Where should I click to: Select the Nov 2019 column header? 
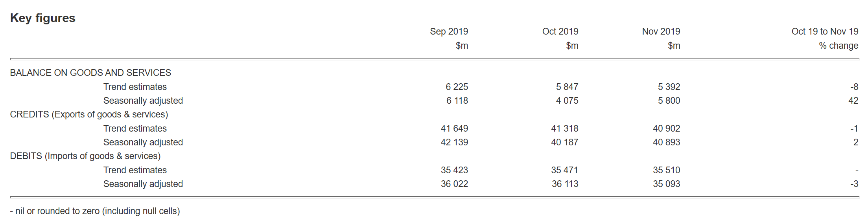(661, 31)
